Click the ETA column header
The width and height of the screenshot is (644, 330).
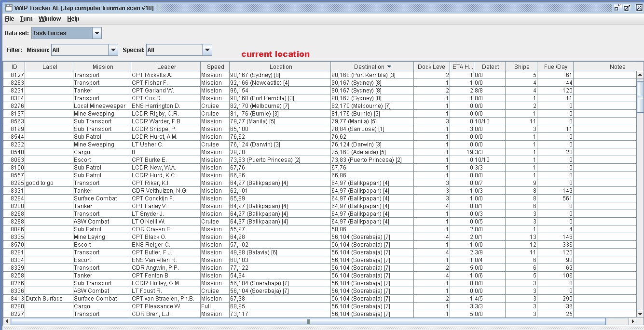[x=462, y=66]
